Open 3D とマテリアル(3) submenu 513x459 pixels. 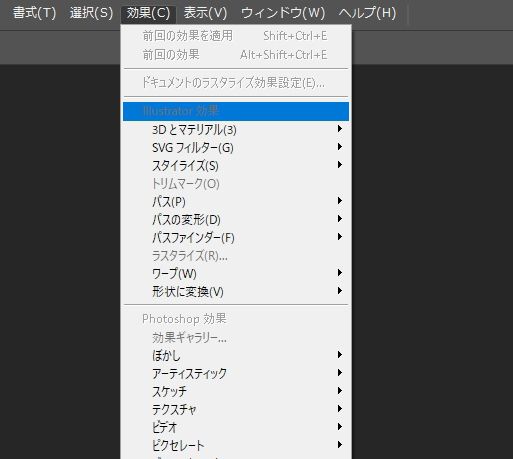coord(236,129)
